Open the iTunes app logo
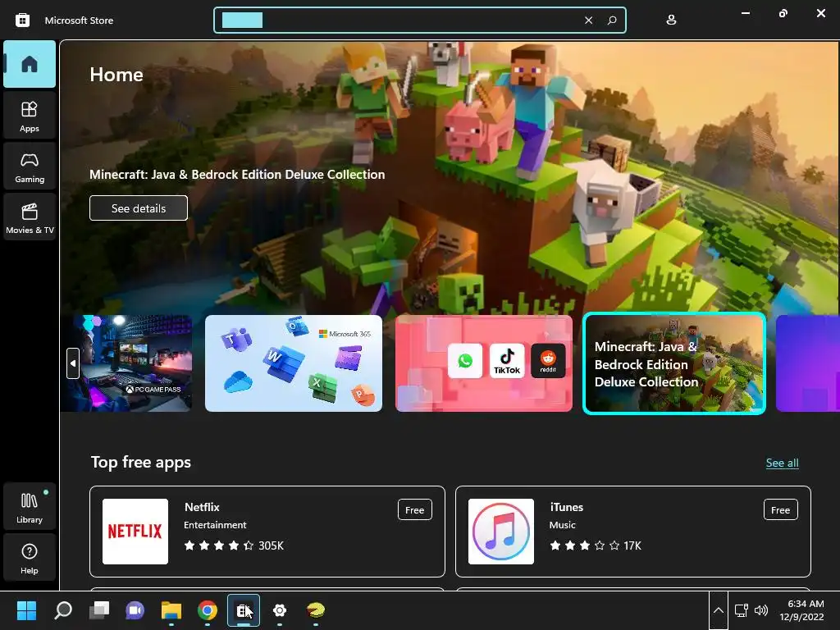The image size is (840, 630). click(x=501, y=532)
